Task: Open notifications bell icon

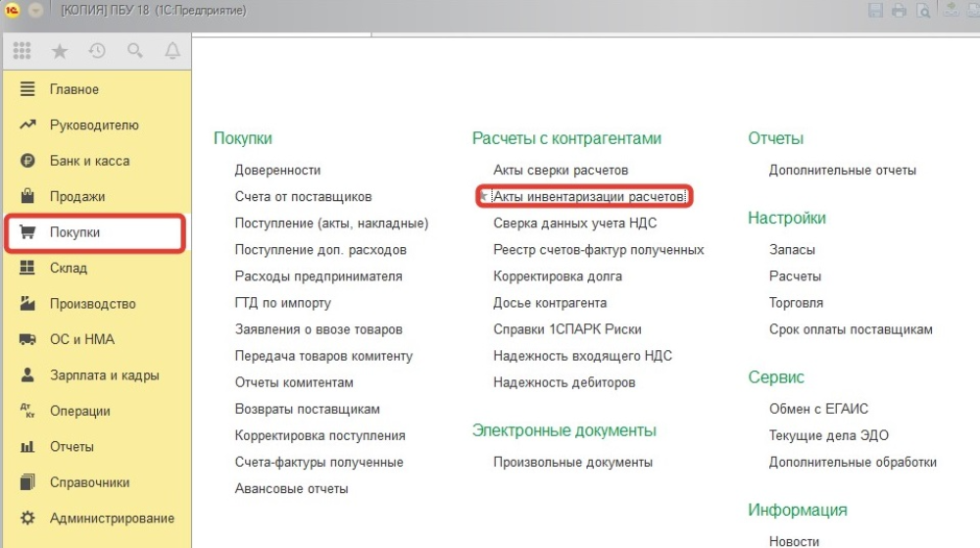Action: point(172,51)
